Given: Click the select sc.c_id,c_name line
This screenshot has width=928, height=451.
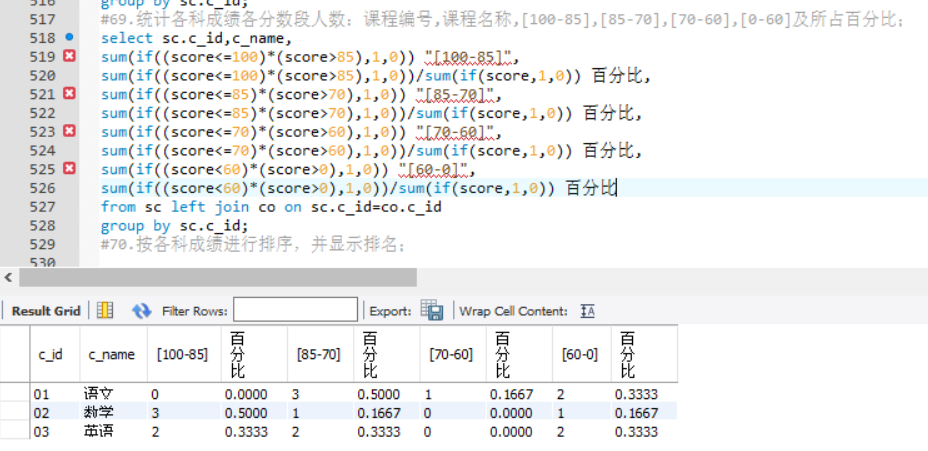Looking at the screenshot, I should (196, 38).
